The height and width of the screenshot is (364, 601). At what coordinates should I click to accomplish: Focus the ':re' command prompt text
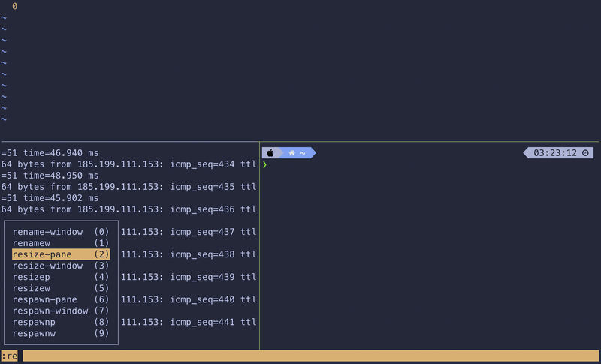[10, 356]
